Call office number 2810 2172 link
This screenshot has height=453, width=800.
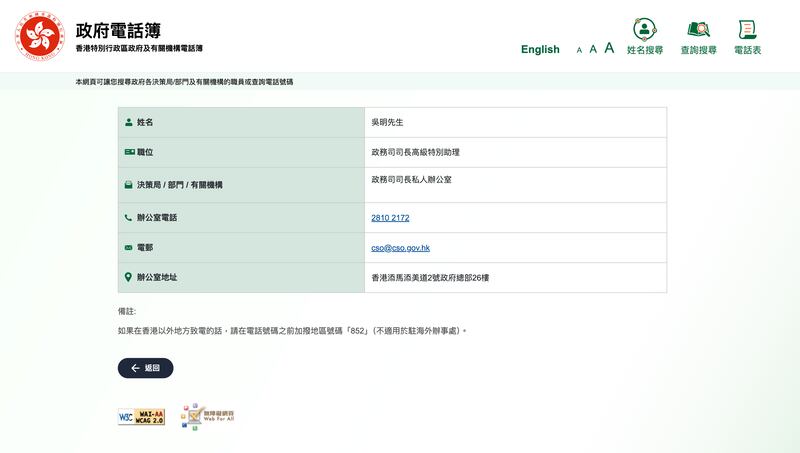click(x=390, y=217)
